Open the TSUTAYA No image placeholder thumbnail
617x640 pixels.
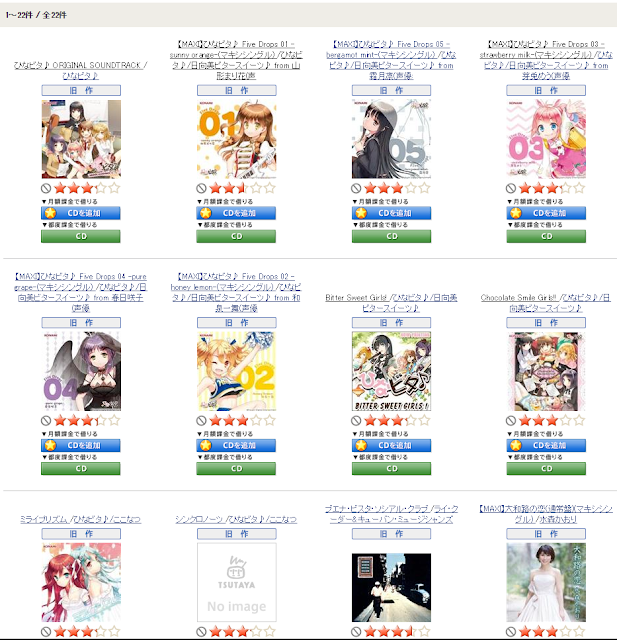click(x=236, y=582)
